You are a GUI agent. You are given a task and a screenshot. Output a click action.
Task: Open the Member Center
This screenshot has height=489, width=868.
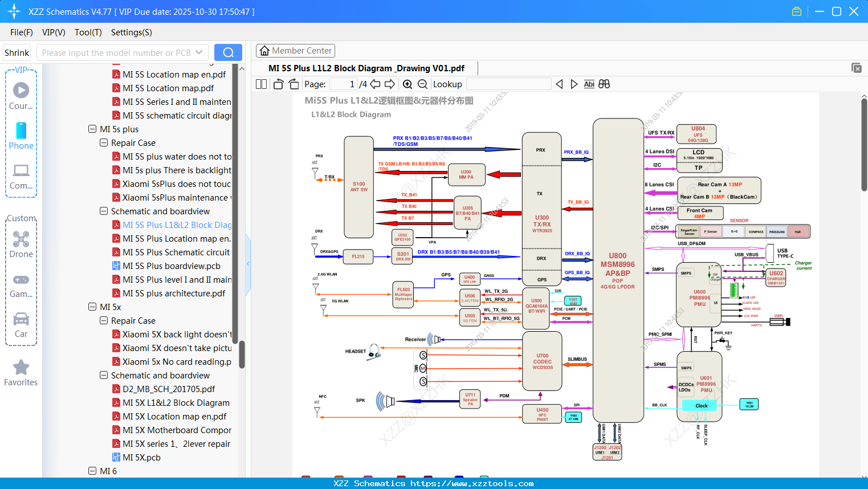(295, 50)
